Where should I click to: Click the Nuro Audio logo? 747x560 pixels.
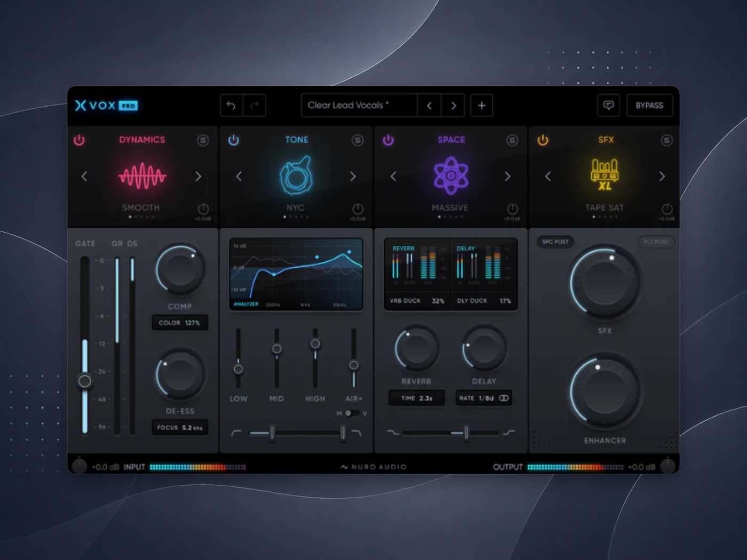[x=373, y=467]
